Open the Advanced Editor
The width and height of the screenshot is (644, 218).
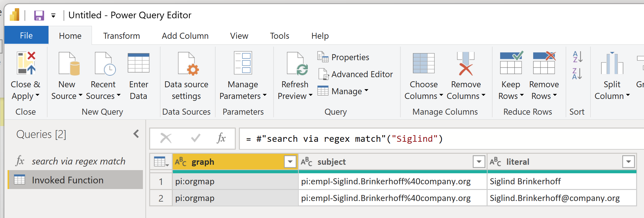[x=355, y=74]
